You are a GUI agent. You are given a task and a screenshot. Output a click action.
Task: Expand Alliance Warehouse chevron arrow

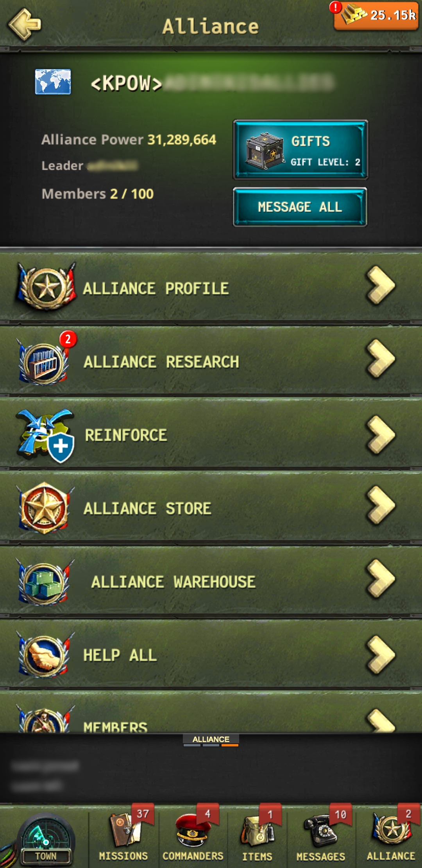(381, 579)
